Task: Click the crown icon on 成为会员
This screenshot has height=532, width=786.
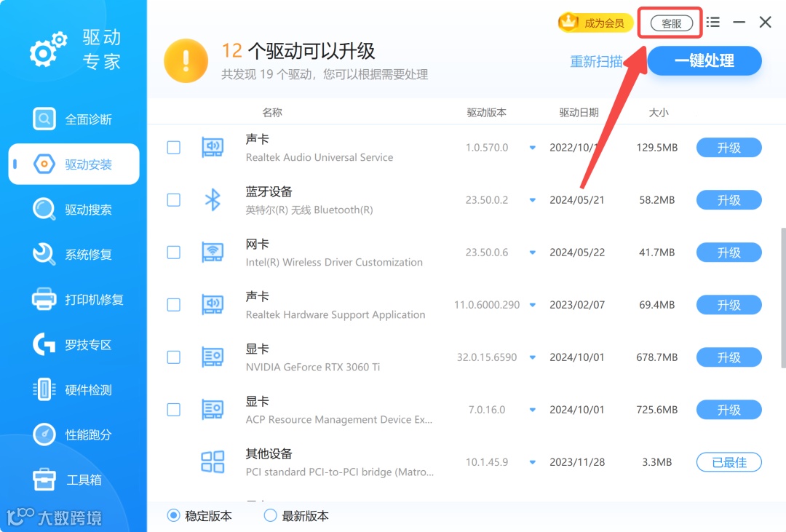Action: pyautogui.click(x=568, y=22)
